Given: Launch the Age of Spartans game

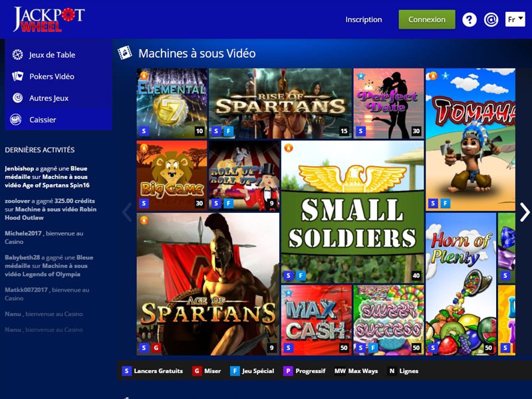Looking at the screenshot, I should click(208, 284).
